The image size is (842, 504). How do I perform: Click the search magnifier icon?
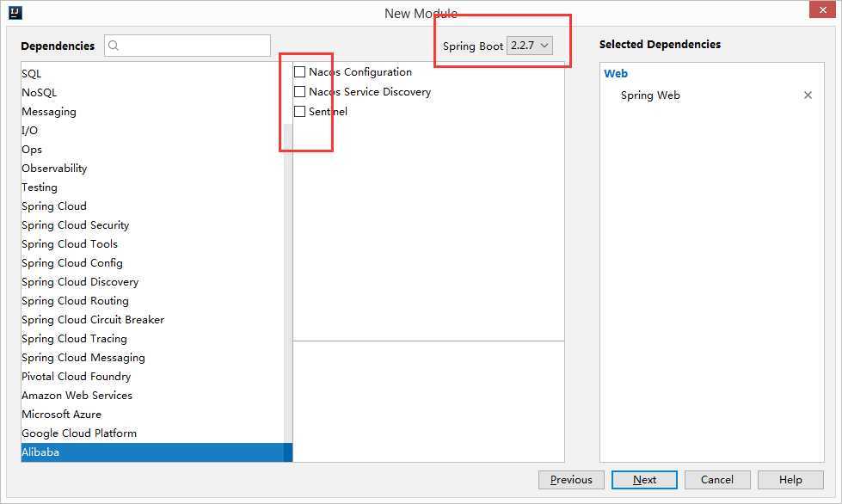coord(114,46)
